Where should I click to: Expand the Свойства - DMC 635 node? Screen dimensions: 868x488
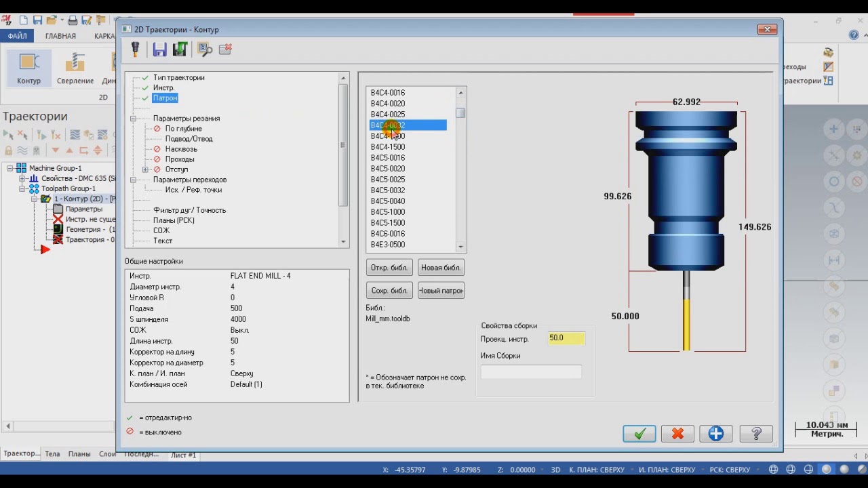point(22,179)
